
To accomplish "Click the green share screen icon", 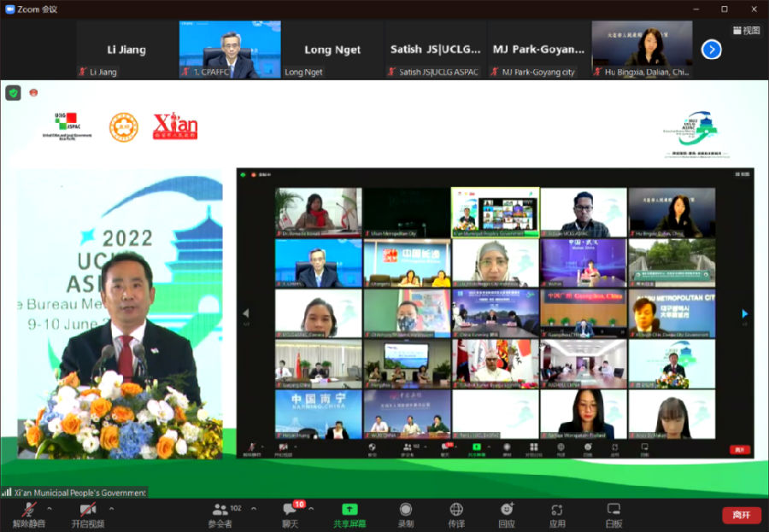I will tap(349, 510).
